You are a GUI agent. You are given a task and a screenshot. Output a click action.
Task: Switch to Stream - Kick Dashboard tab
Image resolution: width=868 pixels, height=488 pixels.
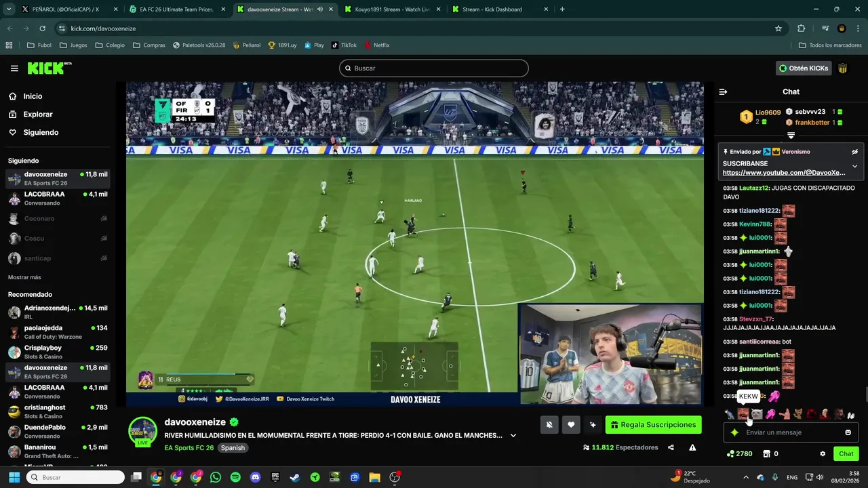[x=500, y=9]
